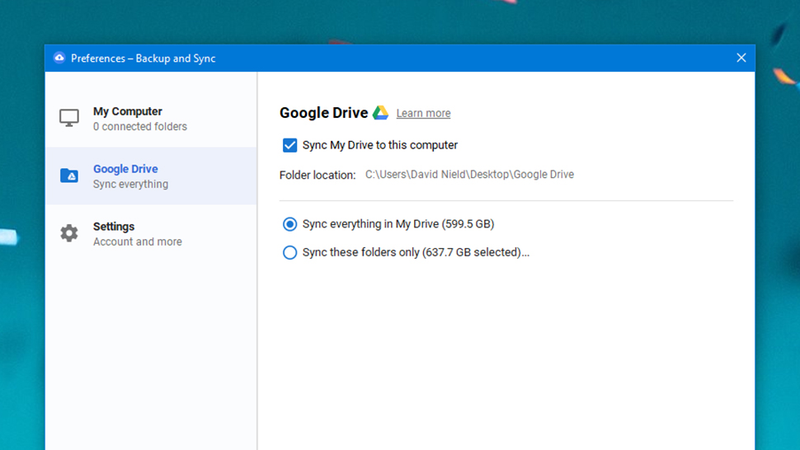
Task: Choose Sync these folders only option
Action: click(x=290, y=253)
